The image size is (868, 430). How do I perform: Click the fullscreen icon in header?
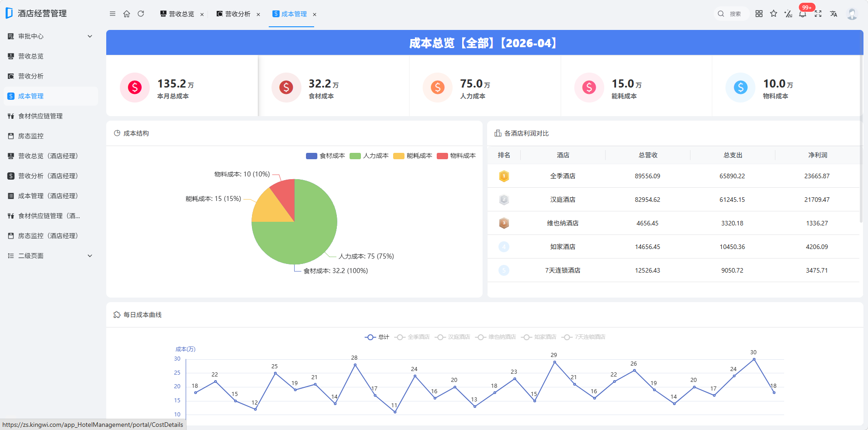818,14
